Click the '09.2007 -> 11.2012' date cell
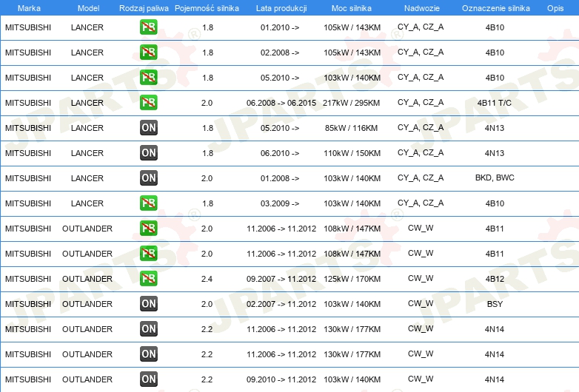 pos(281,279)
